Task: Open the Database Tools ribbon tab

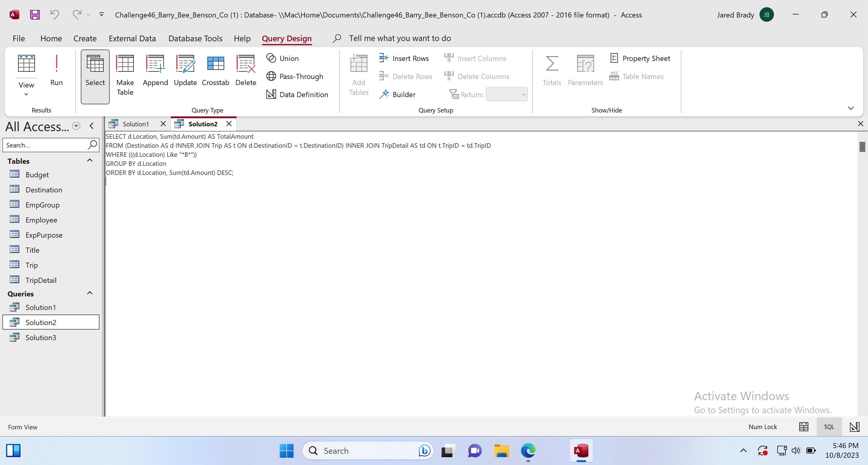Action: pyautogui.click(x=195, y=38)
